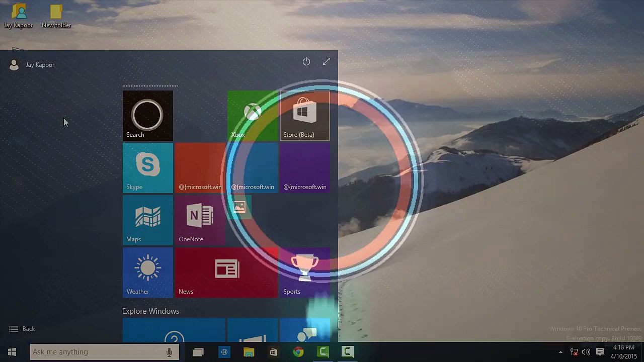Open the small Photos tile beside OneNote
644x362 pixels.
(239, 207)
